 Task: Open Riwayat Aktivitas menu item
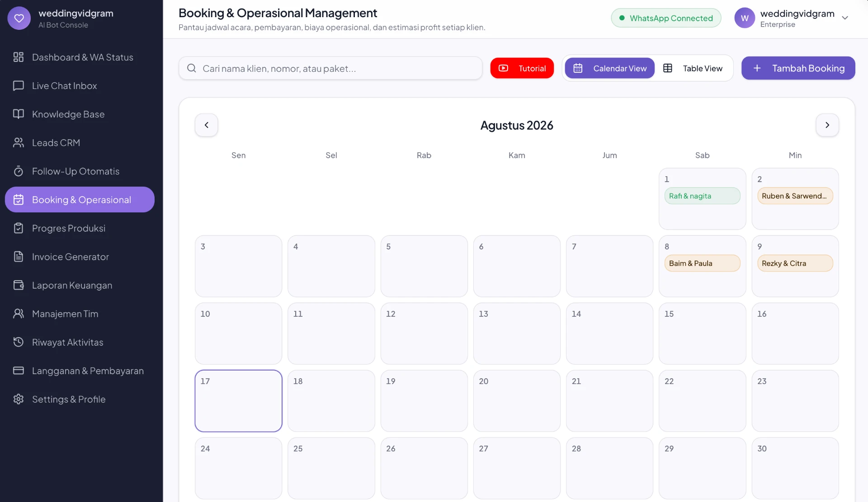click(80, 342)
